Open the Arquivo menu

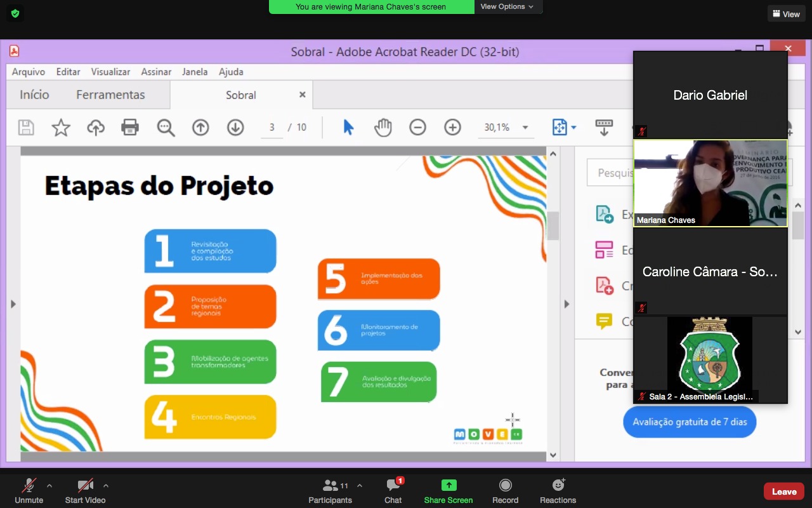[29, 72]
